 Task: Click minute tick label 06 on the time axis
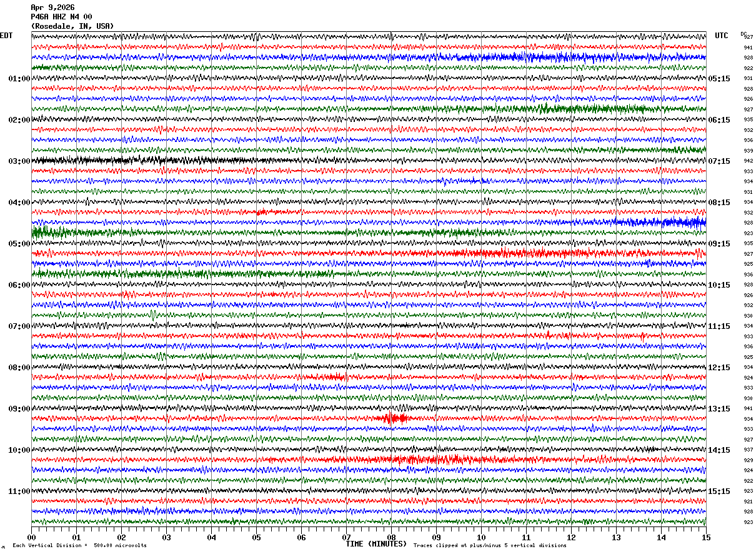(x=301, y=537)
